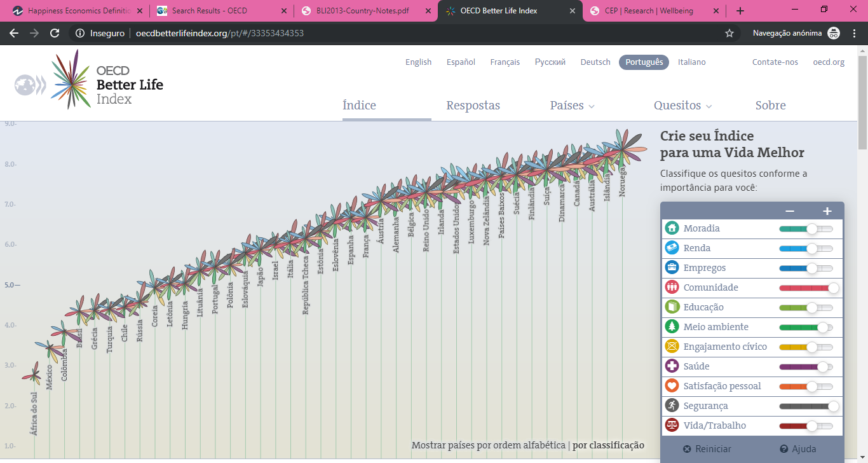
Task: Switch language to Français
Action: pyautogui.click(x=505, y=62)
